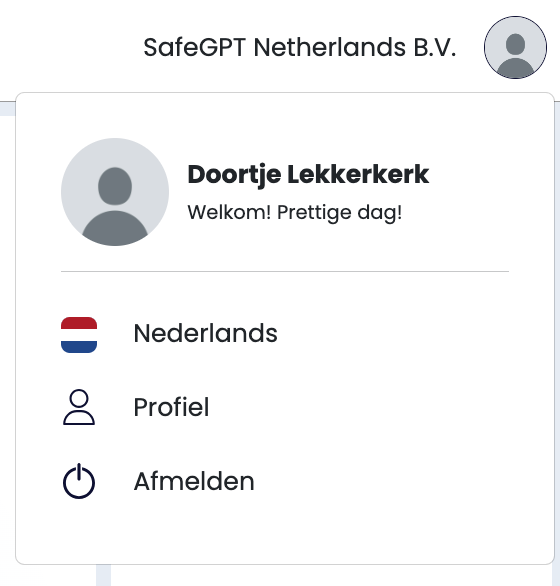Click the blue page strip below the menu panel
Screen dimensions: 560x586
[x=104, y=576]
